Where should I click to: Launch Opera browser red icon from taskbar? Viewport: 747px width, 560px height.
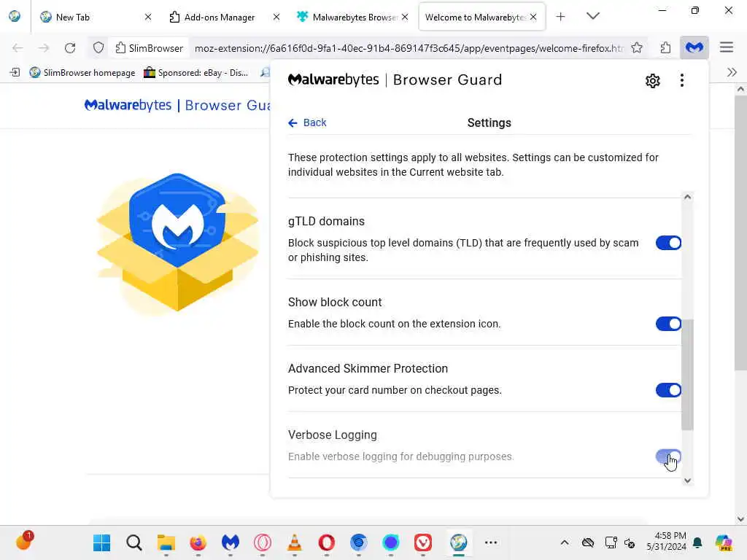[x=326, y=542]
